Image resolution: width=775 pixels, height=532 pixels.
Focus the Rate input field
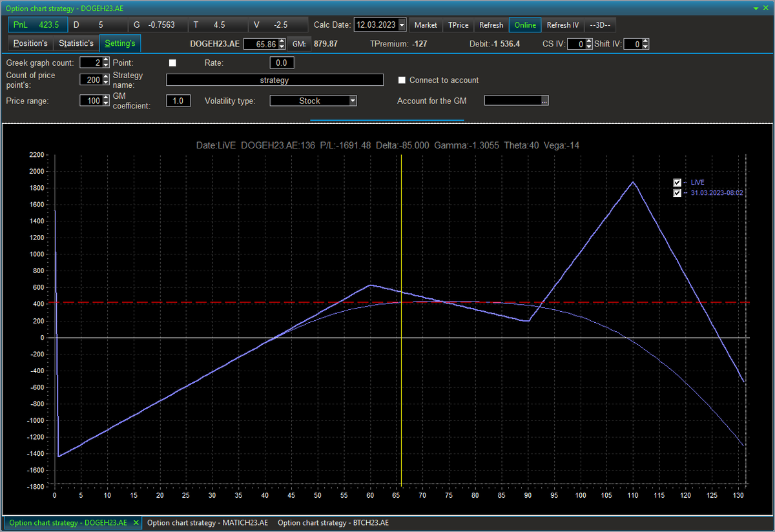[282, 63]
